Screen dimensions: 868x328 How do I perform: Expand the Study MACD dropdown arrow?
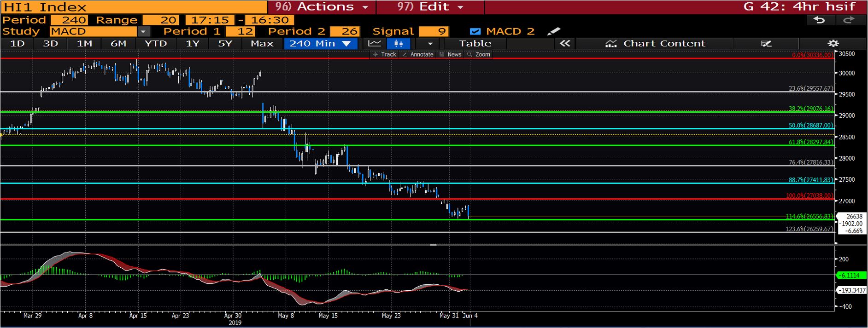[x=144, y=32]
